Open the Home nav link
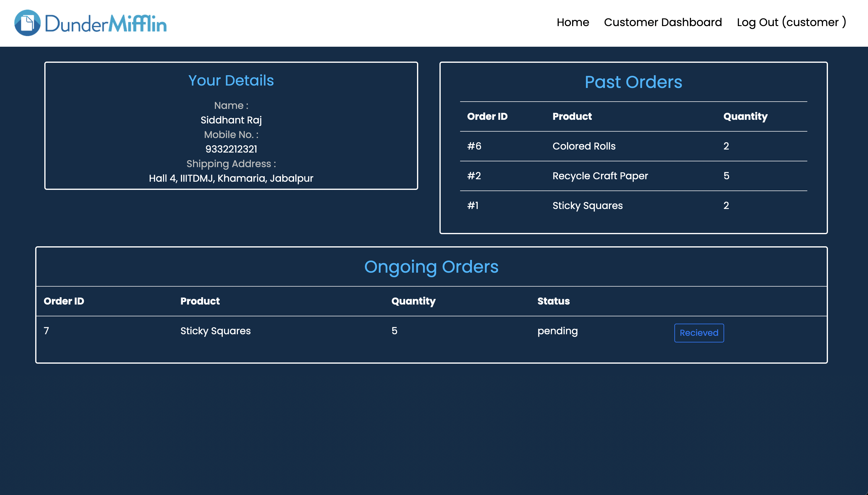The image size is (868, 495). (x=572, y=22)
